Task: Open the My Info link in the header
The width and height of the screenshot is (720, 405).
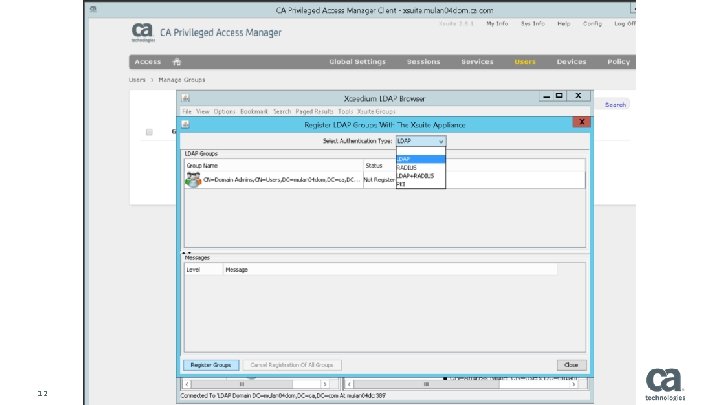Action: coord(497,23)
